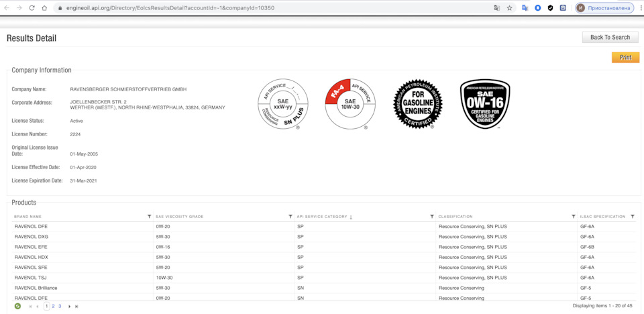Click the green grid refresh icon
Viewport: 644px width, 314px height.
click(17, 306)
